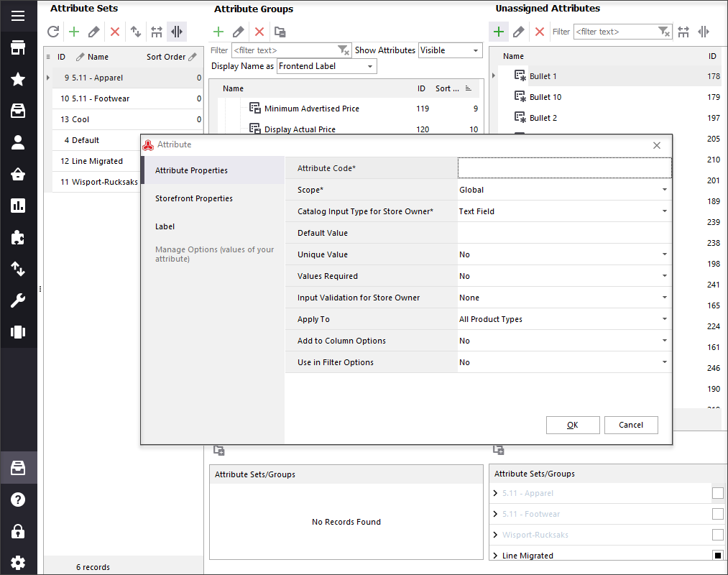The width and height of the screenshot is (728, 575).
Task: Expand the Line Migrated tree row
Action: (x=495, y=556)
